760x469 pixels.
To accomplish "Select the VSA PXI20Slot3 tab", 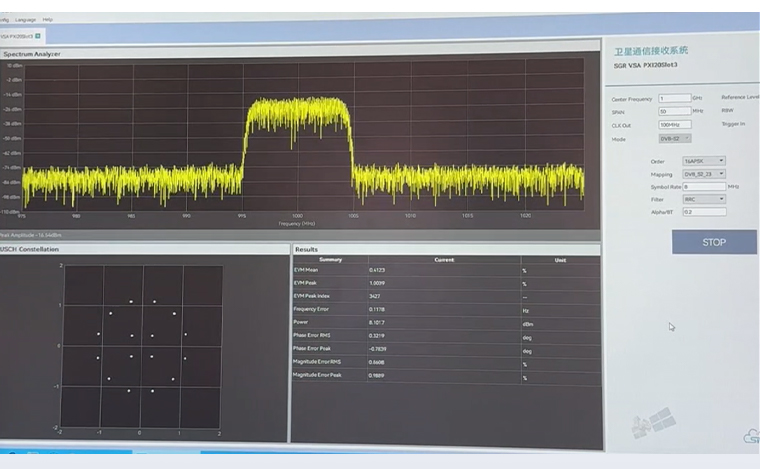I will (21, 36).
